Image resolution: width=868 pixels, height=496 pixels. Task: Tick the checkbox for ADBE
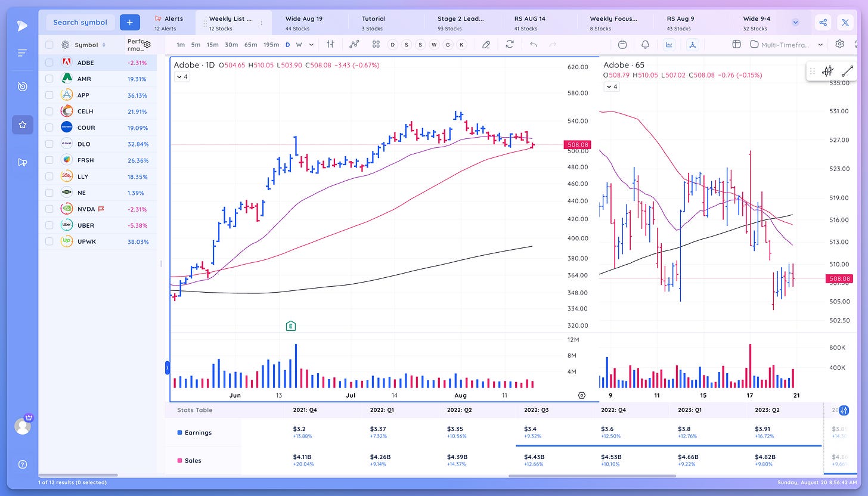49,63
